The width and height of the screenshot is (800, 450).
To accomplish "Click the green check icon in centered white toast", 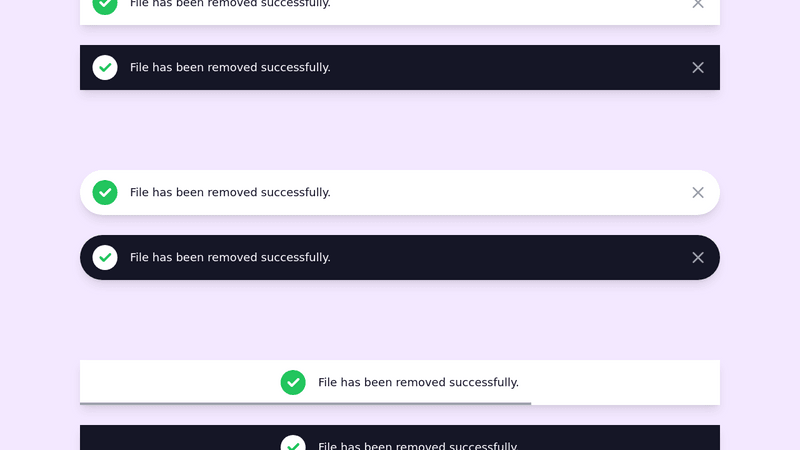I will click(293, 383).
